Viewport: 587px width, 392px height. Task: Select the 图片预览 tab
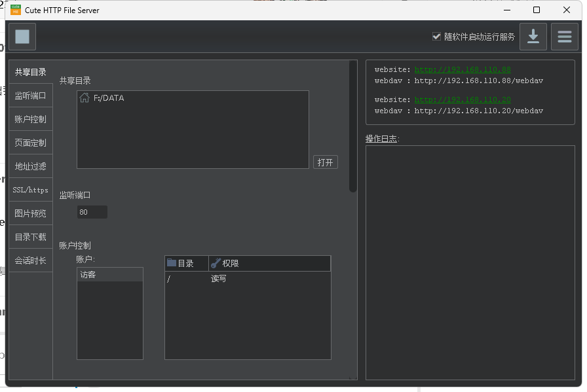tap(31, 213)
